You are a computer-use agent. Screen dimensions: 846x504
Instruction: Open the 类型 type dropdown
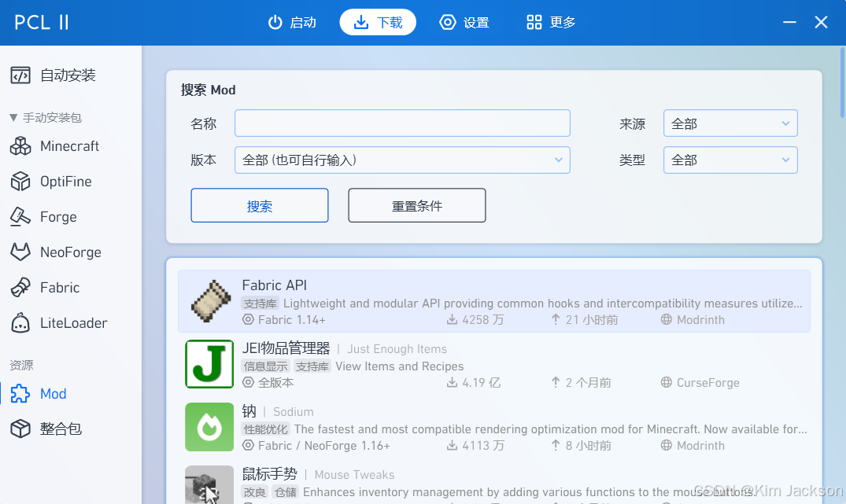[x=730, y=160]
